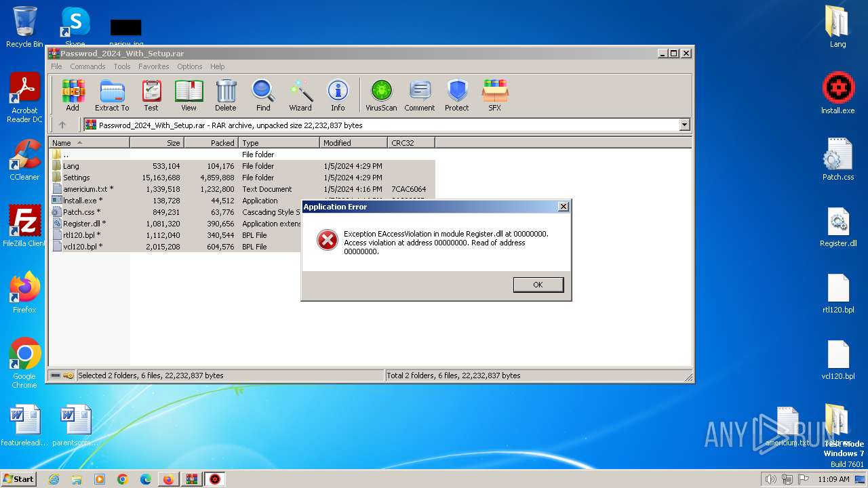Open the Options menu
Image resolution: width=868 pixels, height=488 pixels.
[x=190, y=66]
